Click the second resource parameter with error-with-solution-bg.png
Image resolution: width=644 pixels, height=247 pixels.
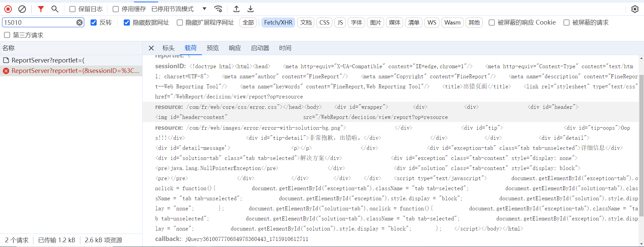169,128
